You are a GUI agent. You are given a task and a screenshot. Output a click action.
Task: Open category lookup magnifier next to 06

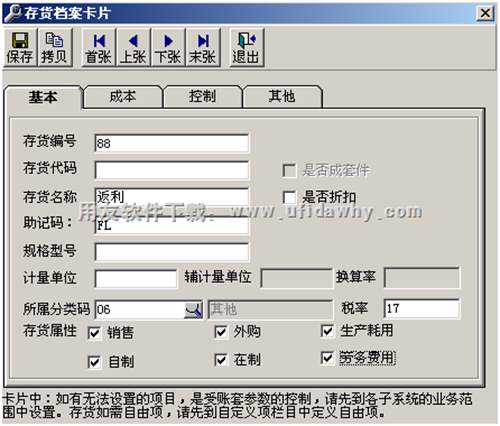pyautogui.click(x=193, y=310)
